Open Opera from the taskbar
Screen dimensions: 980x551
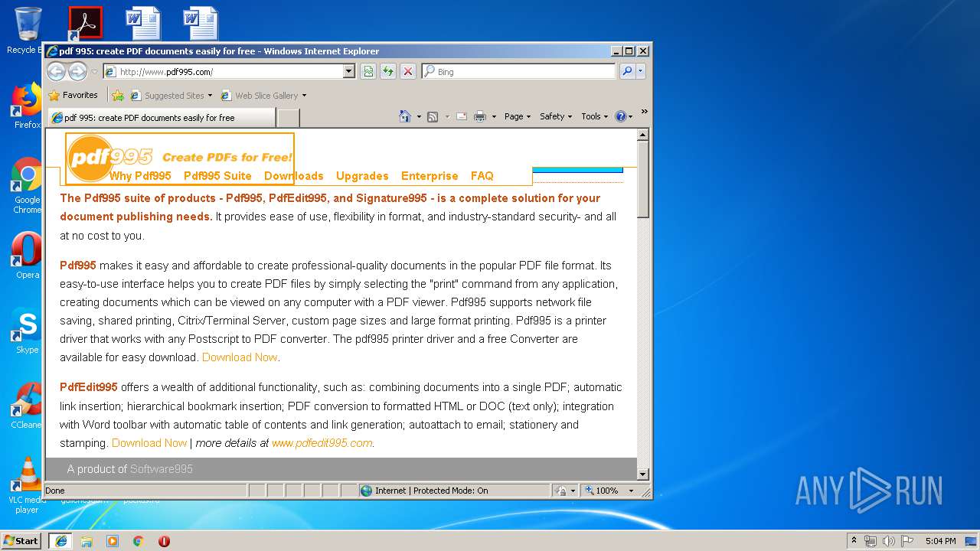164,541
